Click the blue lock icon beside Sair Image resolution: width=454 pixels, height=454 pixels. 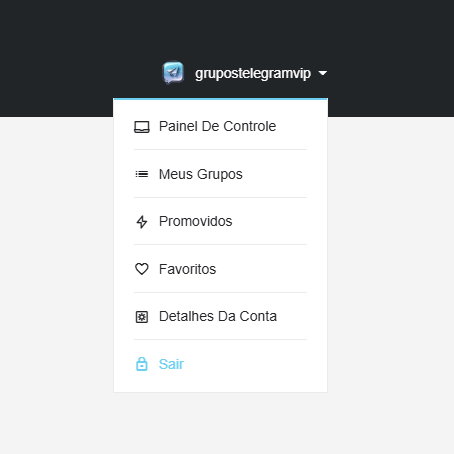click(142, 364)
